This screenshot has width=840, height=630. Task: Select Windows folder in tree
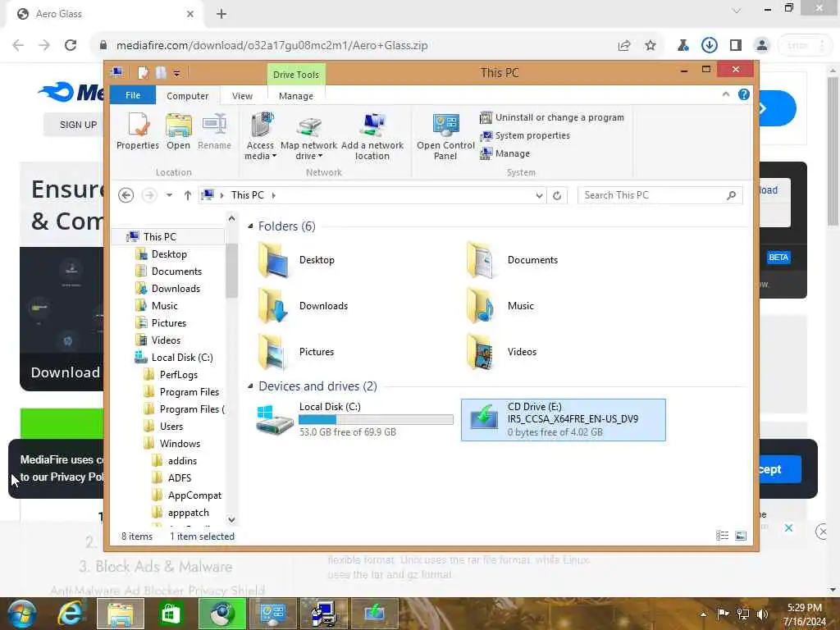(x=180, y=444)
